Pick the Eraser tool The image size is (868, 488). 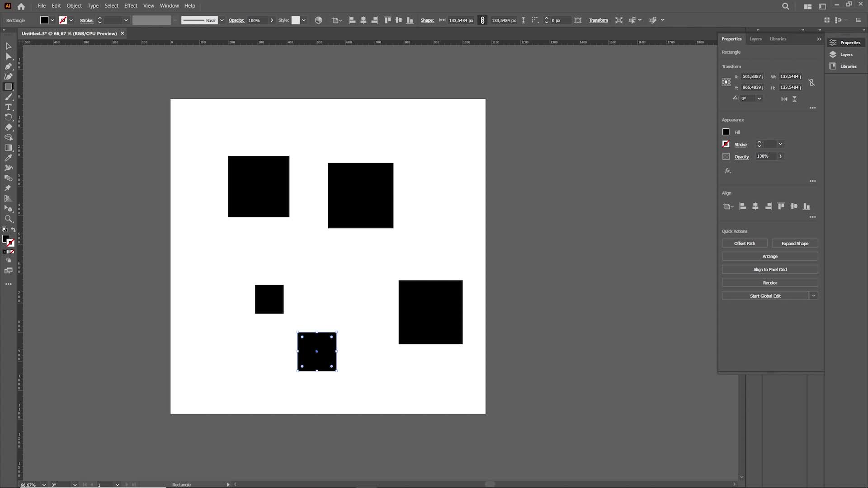click(x=8, y=127)
